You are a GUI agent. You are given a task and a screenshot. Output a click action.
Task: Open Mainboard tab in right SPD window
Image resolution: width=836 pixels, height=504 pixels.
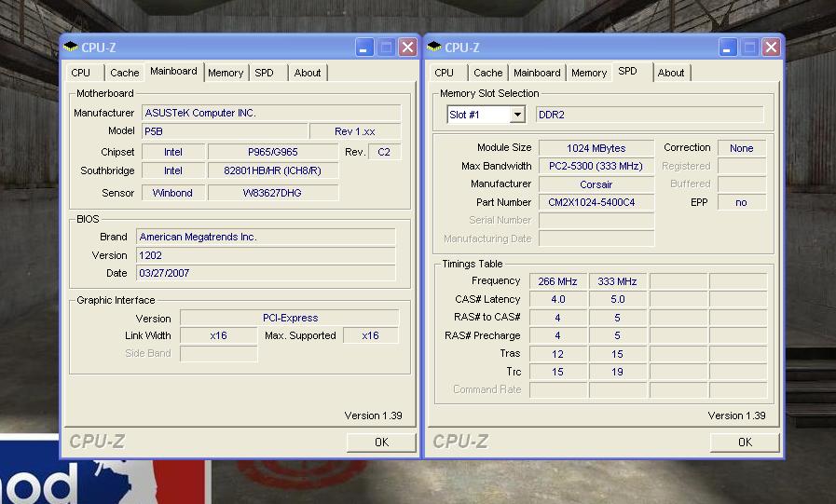tap(537, 73)
